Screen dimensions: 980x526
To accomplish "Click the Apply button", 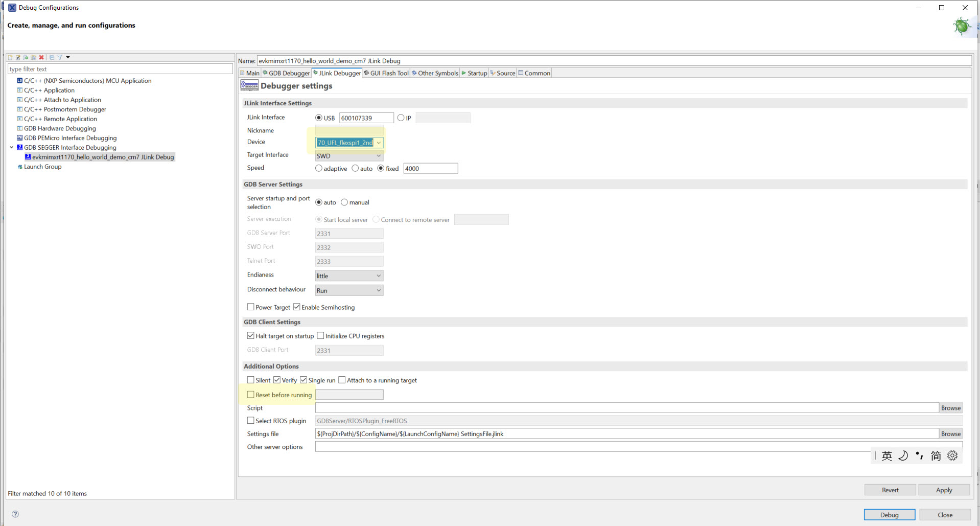I will tap(944, 490).
